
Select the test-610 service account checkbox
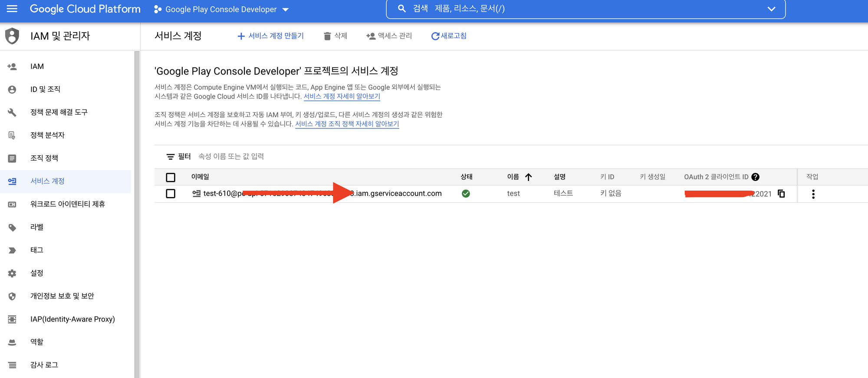click(171, 194)
